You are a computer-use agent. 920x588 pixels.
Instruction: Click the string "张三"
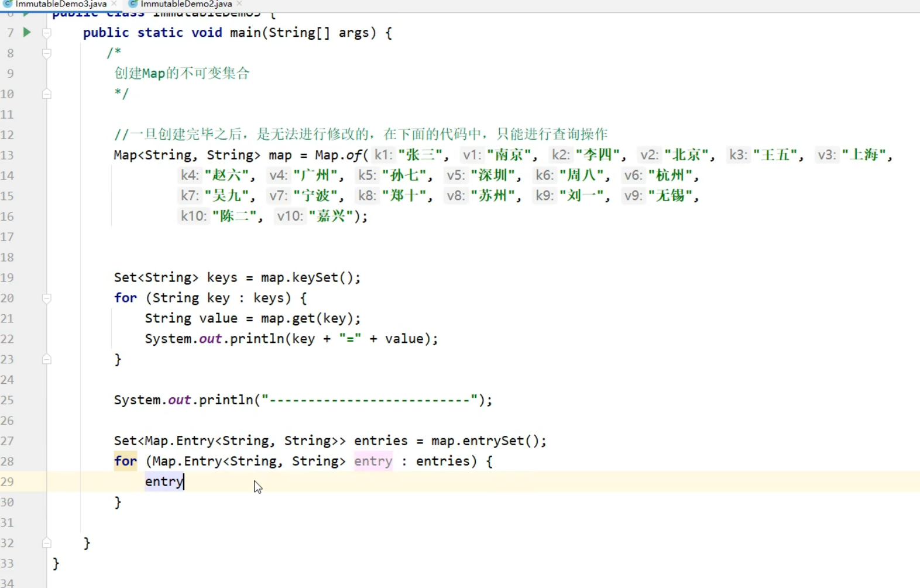click(420, 155)
